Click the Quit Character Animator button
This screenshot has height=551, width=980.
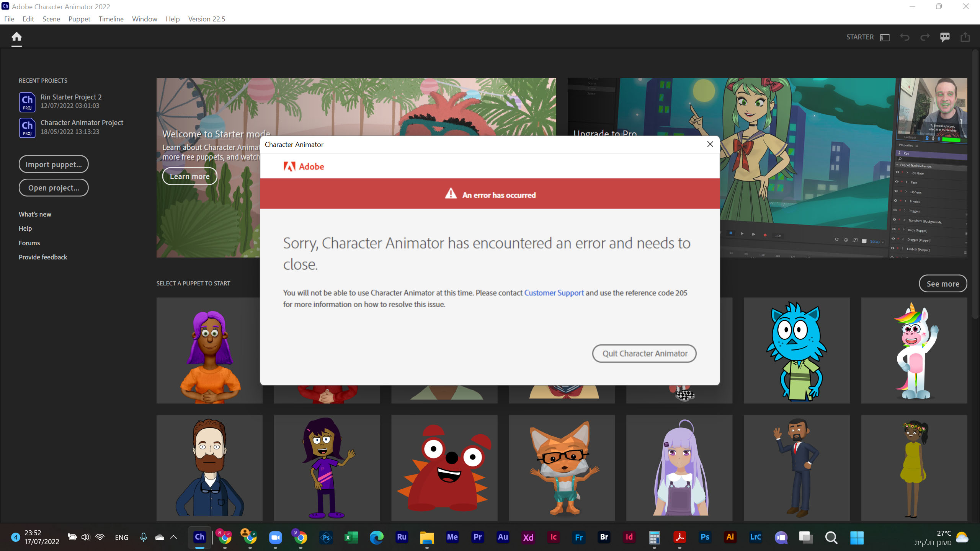coord(644,353)
